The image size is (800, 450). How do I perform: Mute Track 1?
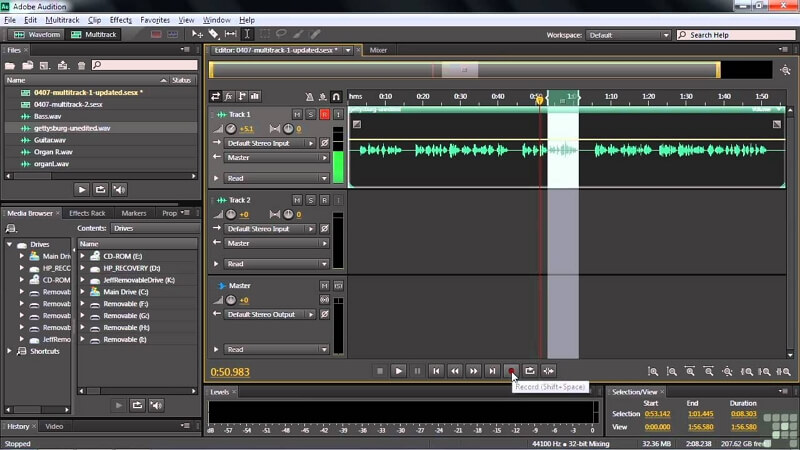[x=297, y=114]
